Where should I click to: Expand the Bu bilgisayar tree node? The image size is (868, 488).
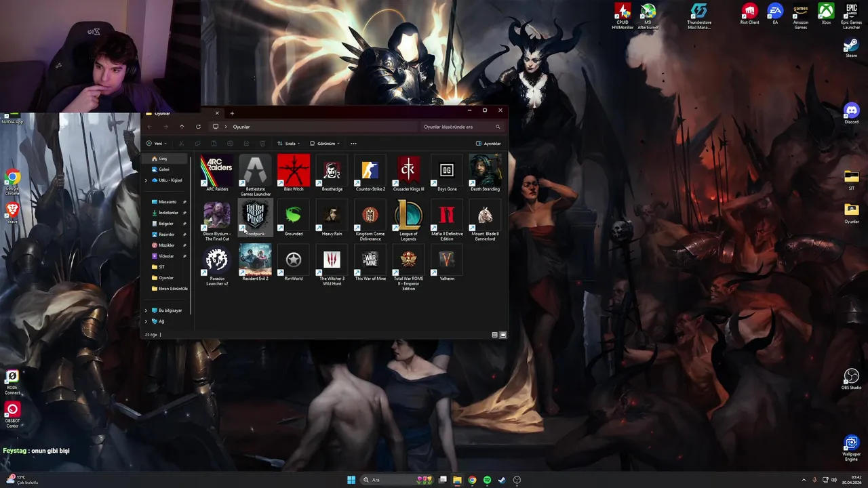pyautogui.click(x=146, y=310)
